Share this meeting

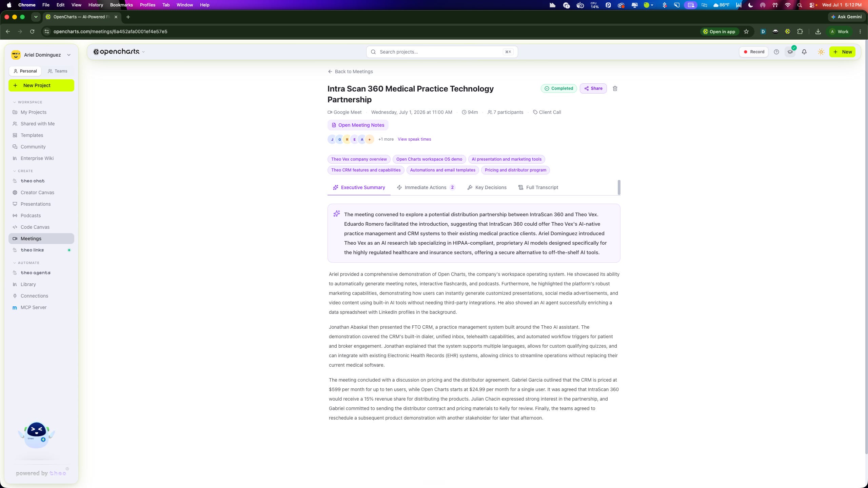click(x=593, y=88)
